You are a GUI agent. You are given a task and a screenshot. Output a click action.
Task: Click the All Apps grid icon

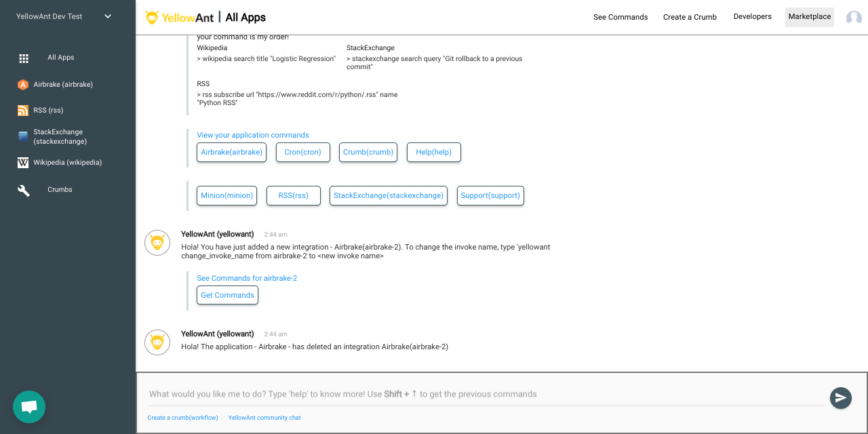[x=24, y=58]
